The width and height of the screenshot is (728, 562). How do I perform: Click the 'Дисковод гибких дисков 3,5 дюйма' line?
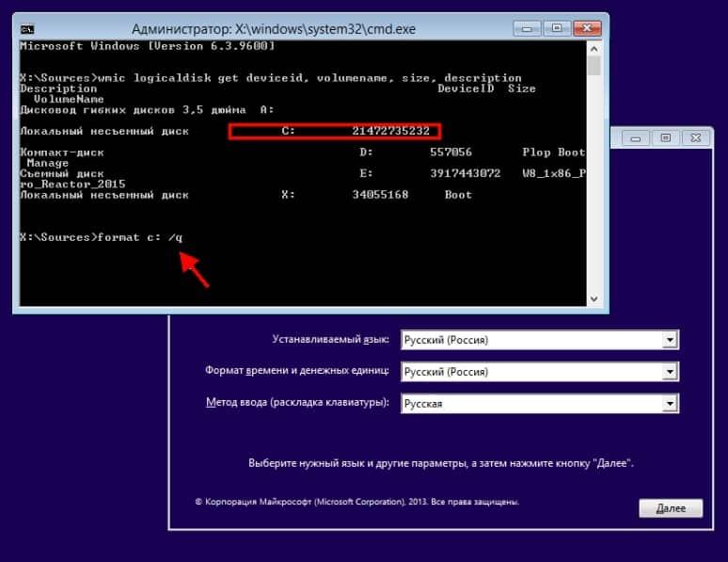pos(133,110)
